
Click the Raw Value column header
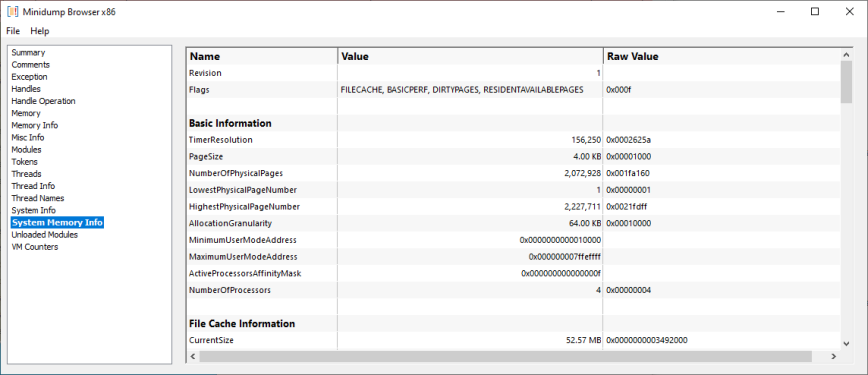click(721, 56)
